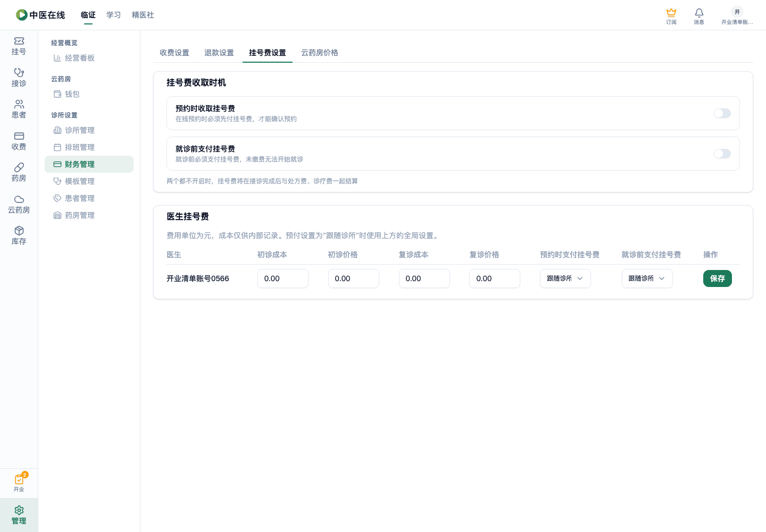Image resolution: width=766 pixels, height=532 pixels.
Task: Toggle 预约时收取挂号费 switch
Action: 722,113
